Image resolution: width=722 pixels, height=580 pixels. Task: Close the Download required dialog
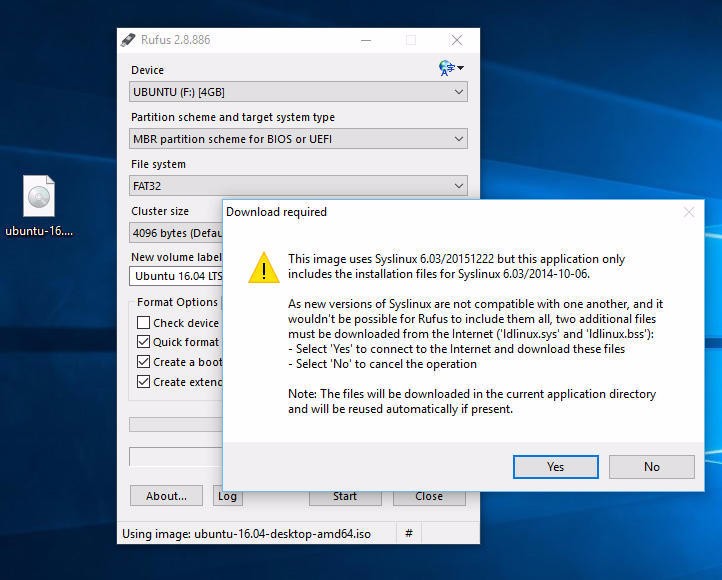point(689,212)
